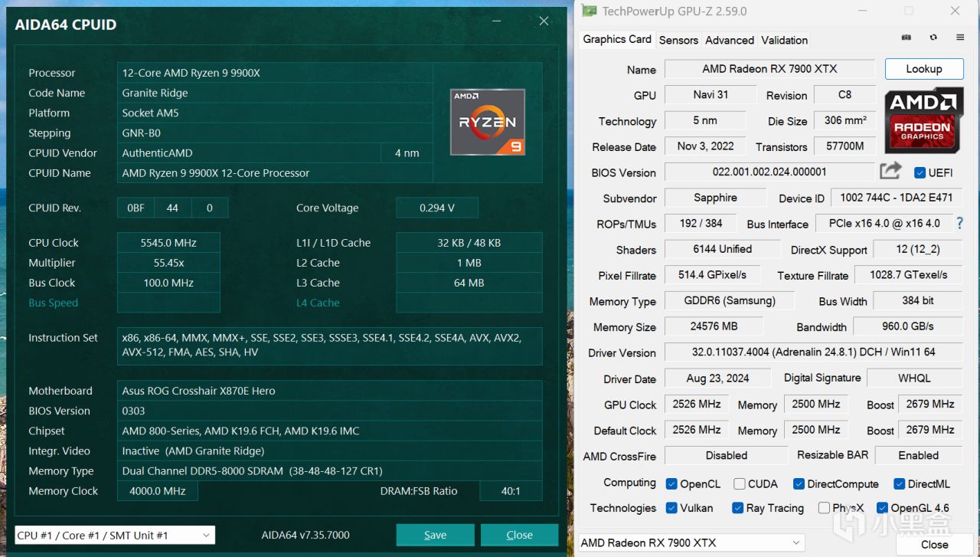Click the Stepping value GNR-B0
The width and height of the screenshot is (980, 557).
coord(275,133)
